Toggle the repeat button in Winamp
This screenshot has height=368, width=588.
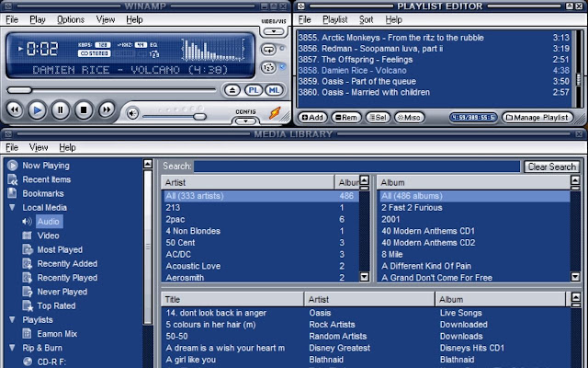[268, 49]
